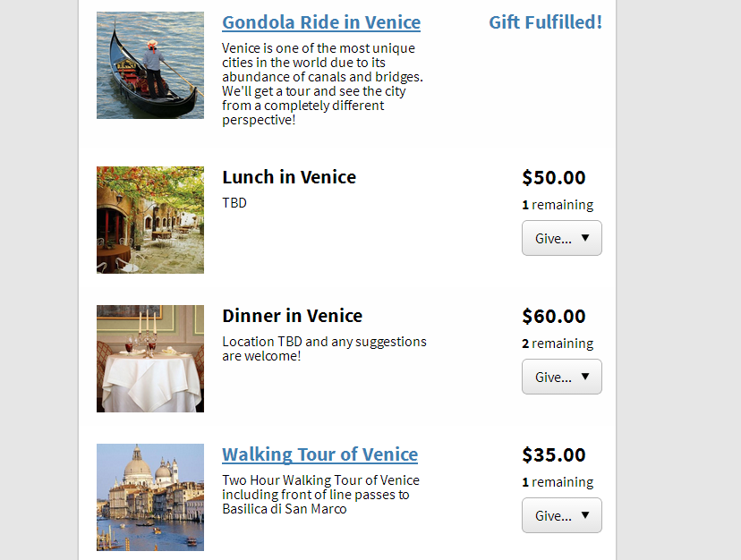The width and height of the screenshot is (741, 560).
Task: Click the Two Hour Walking Tour description
Action: click(x=320, y=495)
